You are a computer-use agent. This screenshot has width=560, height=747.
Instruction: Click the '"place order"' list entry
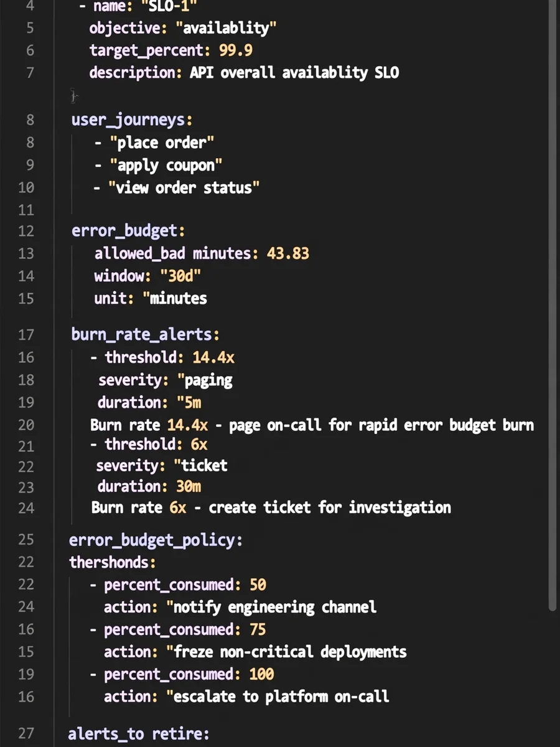(154, 143)
